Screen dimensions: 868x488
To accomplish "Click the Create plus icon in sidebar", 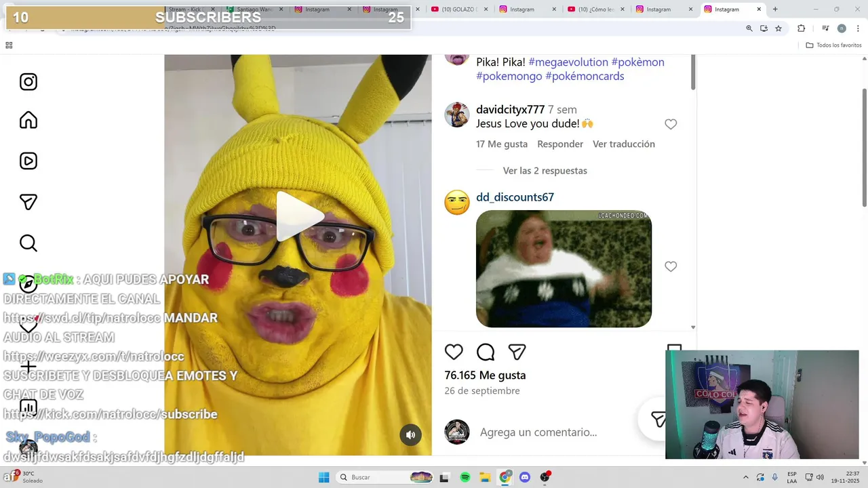I will coord(28,367).
